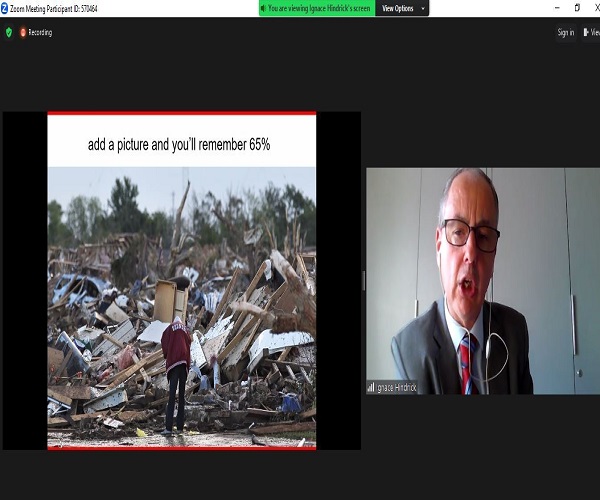Click the Sign in button
The image size is (600, 500).
coord(566,33)
